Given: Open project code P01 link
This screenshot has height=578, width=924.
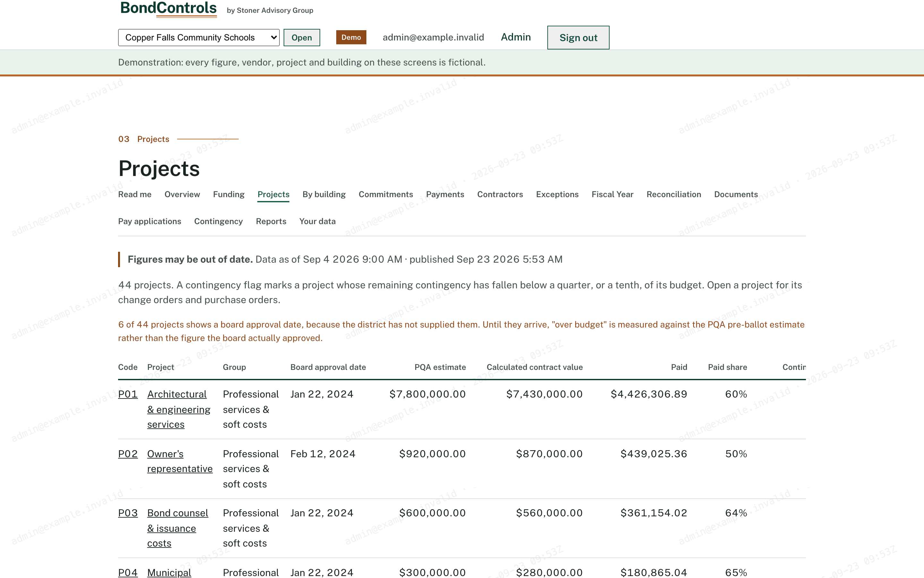Looking at the screenshot, I should point(128,394).
